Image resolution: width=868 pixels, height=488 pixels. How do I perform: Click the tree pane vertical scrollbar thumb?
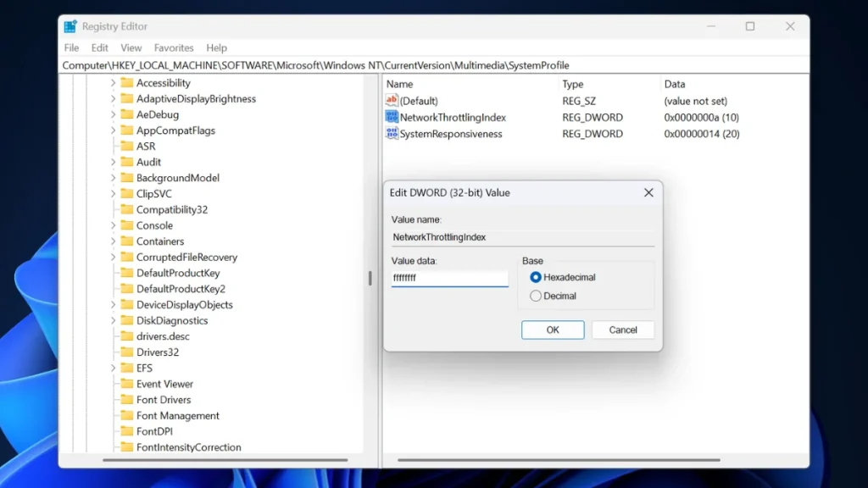pos(370,278)
